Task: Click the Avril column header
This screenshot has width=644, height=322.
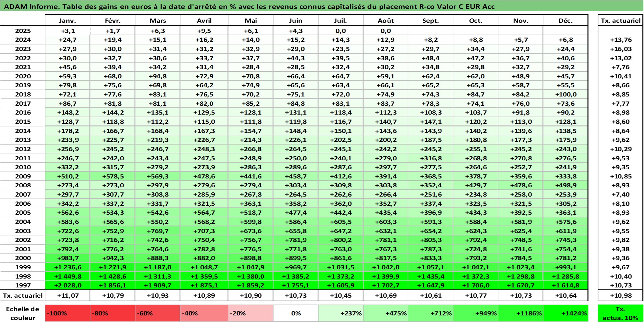Action: 204,20
